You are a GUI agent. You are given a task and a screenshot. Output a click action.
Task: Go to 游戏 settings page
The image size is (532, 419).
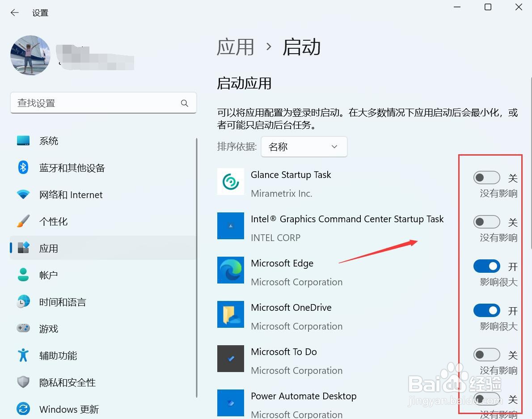click(x=103, y=328)
